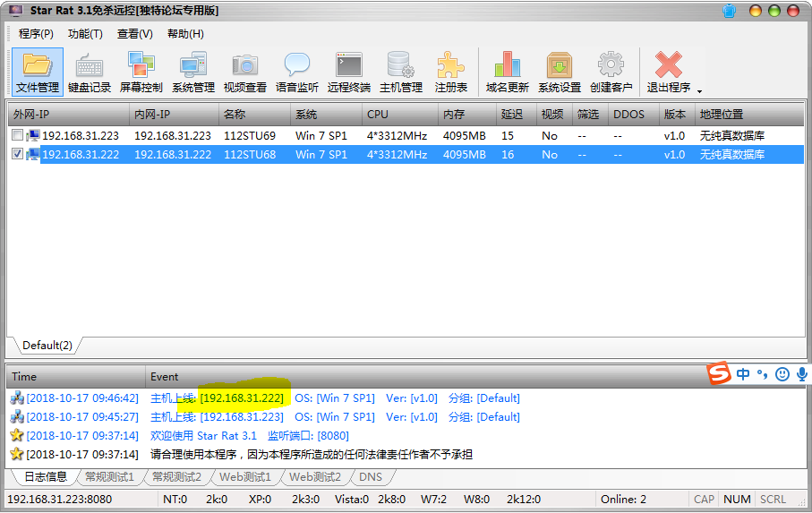Click the log entry 监听端口: [8080]
Viewport: 812px width, 513px height.
308,435
